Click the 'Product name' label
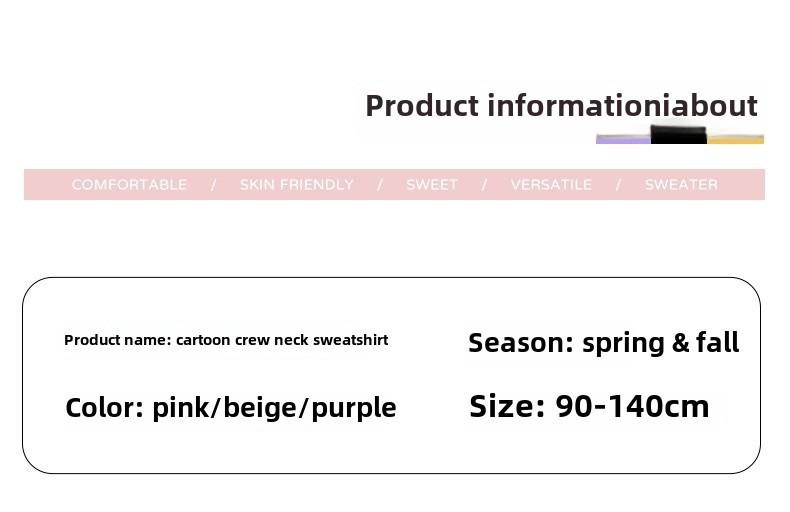Viewport: 790px width, 512px height. click(x=118, y=340)
